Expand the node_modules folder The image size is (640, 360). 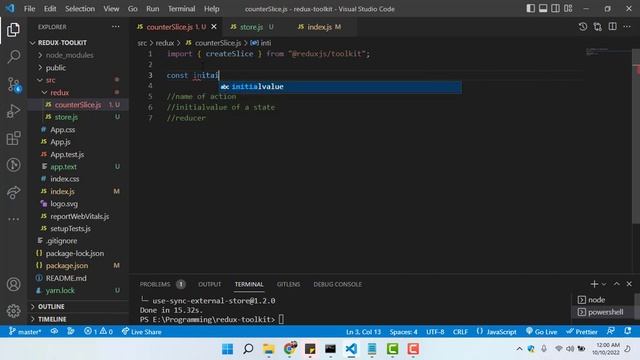coord(69,55)
